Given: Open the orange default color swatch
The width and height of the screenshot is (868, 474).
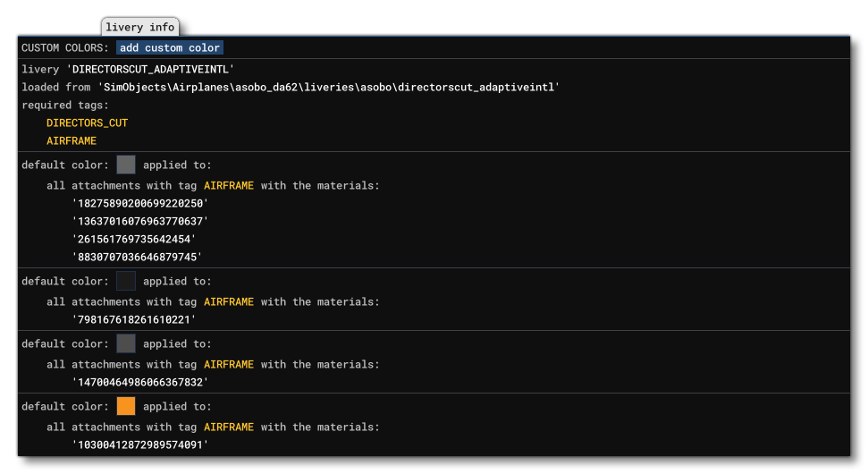Looking at the screenshot, I should click(126, 406).
